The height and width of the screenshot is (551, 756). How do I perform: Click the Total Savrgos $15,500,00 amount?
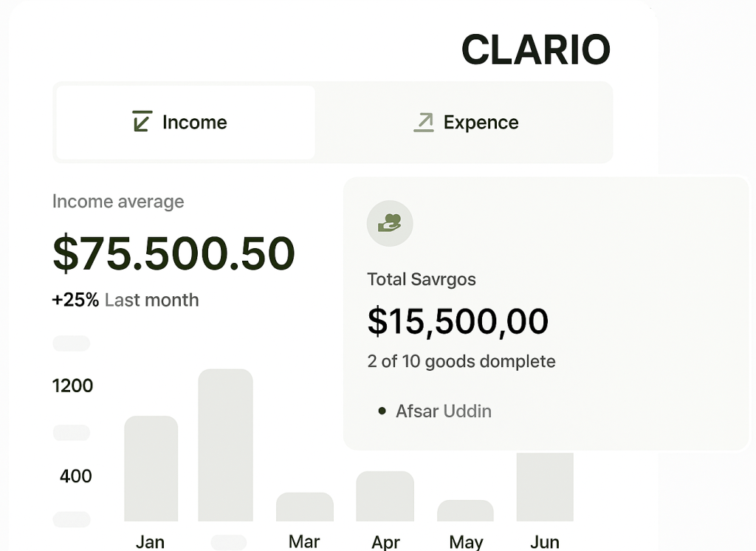coord(458,321)
